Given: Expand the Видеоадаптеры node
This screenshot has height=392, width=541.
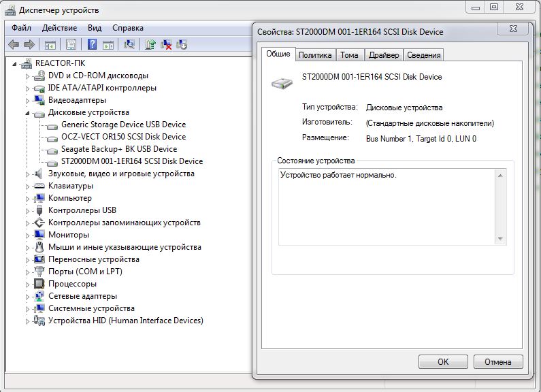Looking at the screenshot, I should point(28,100).
